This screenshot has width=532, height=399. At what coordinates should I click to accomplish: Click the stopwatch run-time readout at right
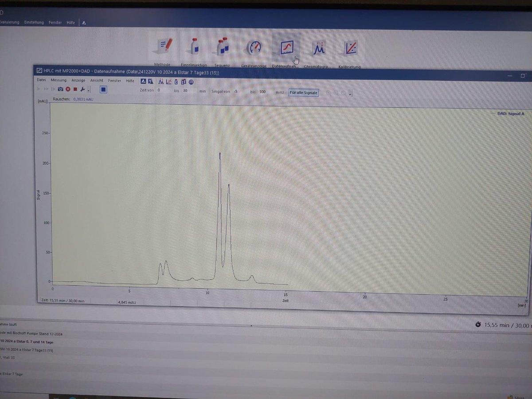click(x=503, y=325)
